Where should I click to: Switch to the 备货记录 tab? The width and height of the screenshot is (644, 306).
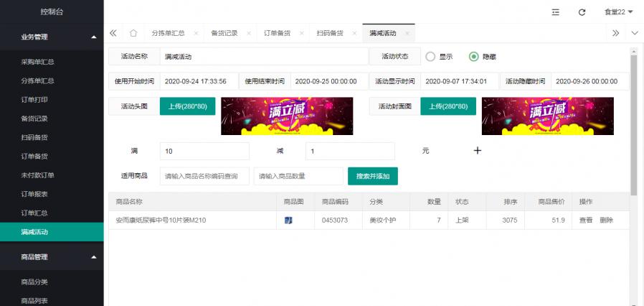pos(224,34)
